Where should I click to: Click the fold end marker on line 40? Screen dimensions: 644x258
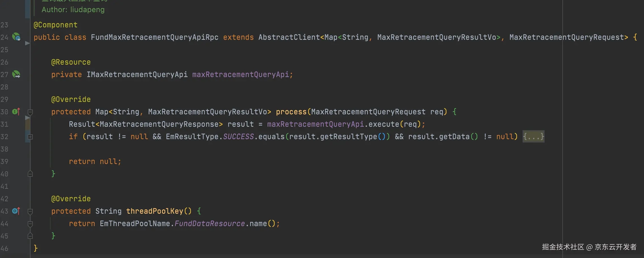pyautogui.click(x=30, y=174)
